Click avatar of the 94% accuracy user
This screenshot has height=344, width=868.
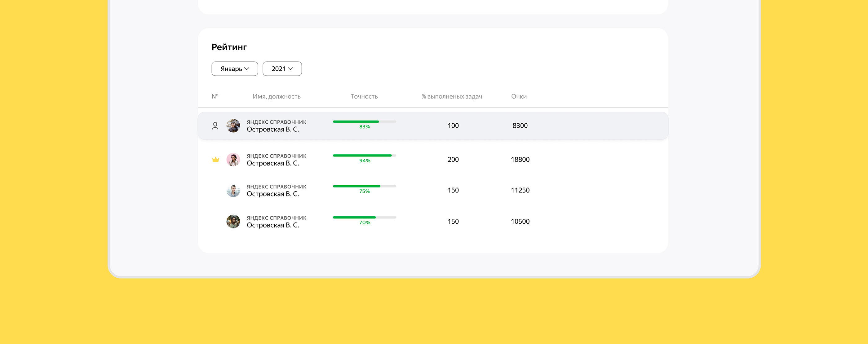pyautogui.click(x=233, y=159)
